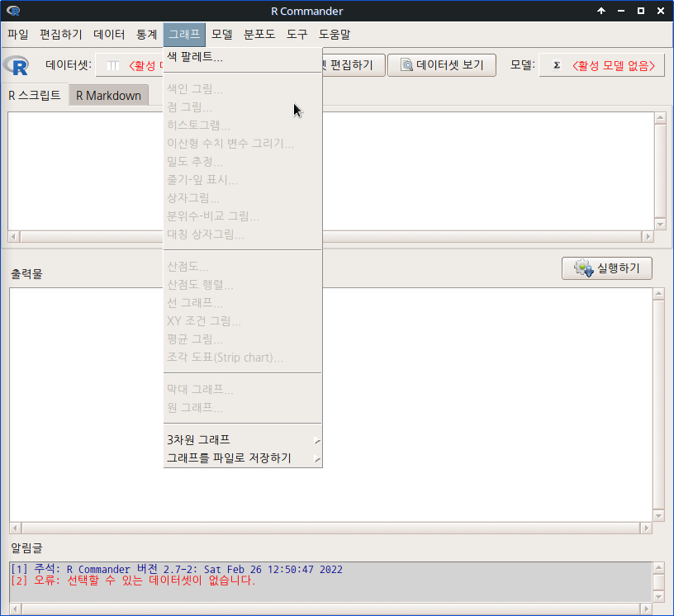Choose 색 팔레트... from the graph menu

pyautogui.click(x=243, y=57)
